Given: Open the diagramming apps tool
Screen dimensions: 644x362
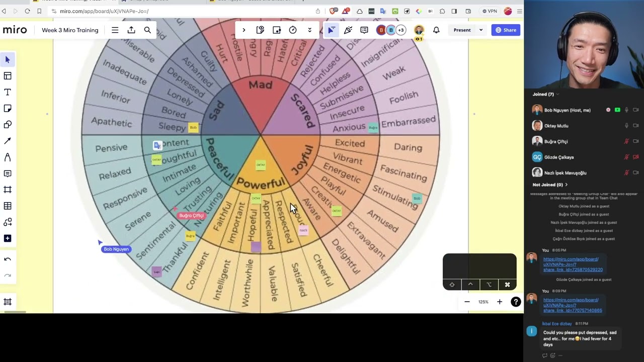Looking at the screenshot, I should [x=8, y=222].
